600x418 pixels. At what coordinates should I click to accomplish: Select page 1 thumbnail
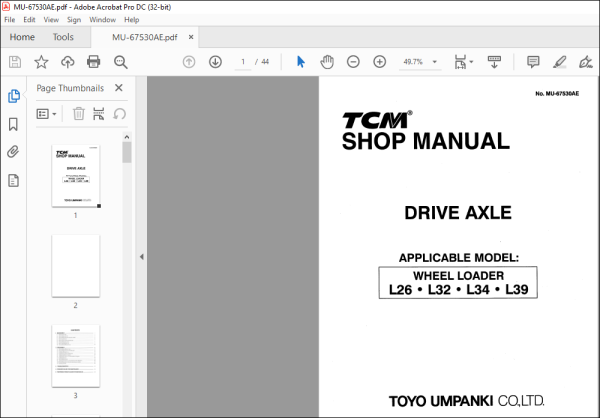(x=76, y=176)
